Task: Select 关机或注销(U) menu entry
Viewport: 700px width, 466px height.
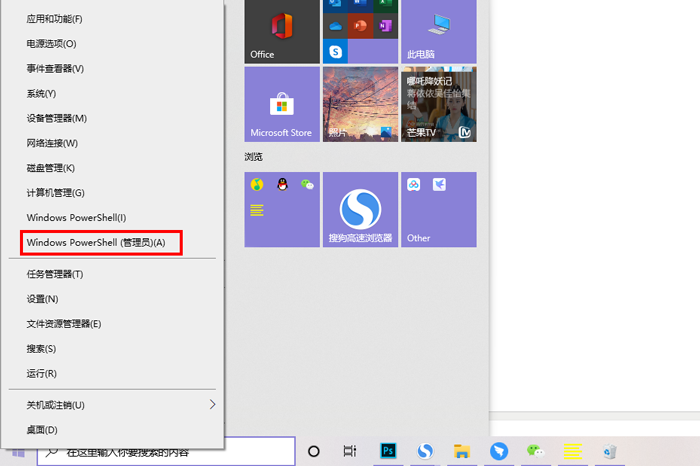Action: tap(112, 405)
